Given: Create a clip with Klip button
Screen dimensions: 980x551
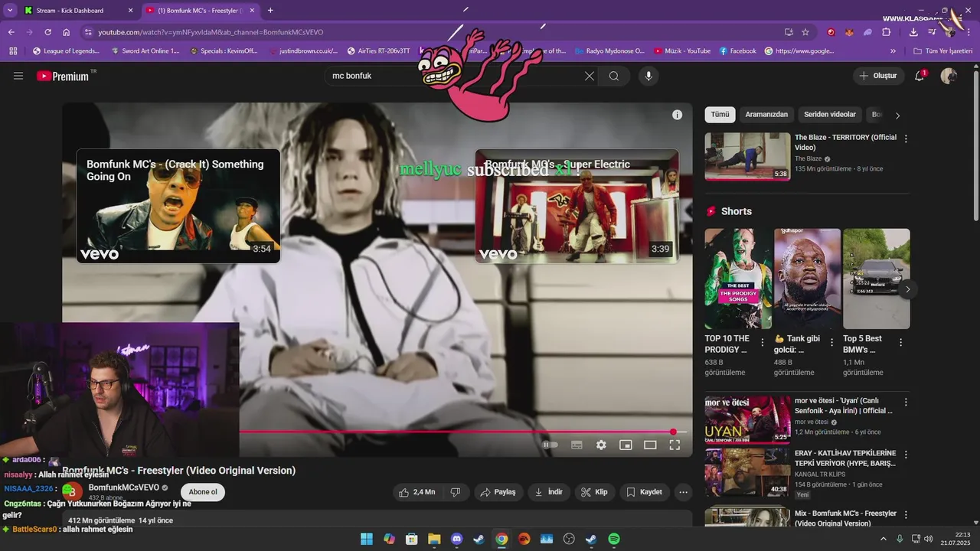Looking at the screenshot, I should (x=595, y=492).
